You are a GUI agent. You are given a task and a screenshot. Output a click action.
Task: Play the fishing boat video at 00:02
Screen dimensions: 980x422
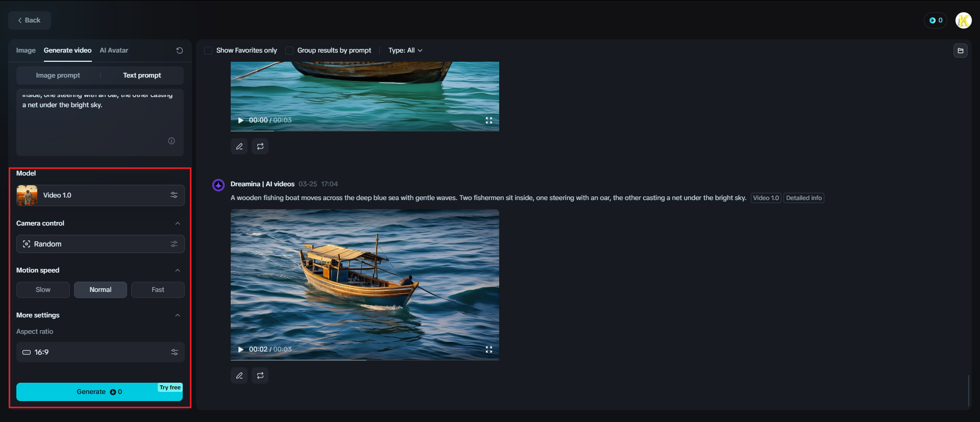click(240, 350)
